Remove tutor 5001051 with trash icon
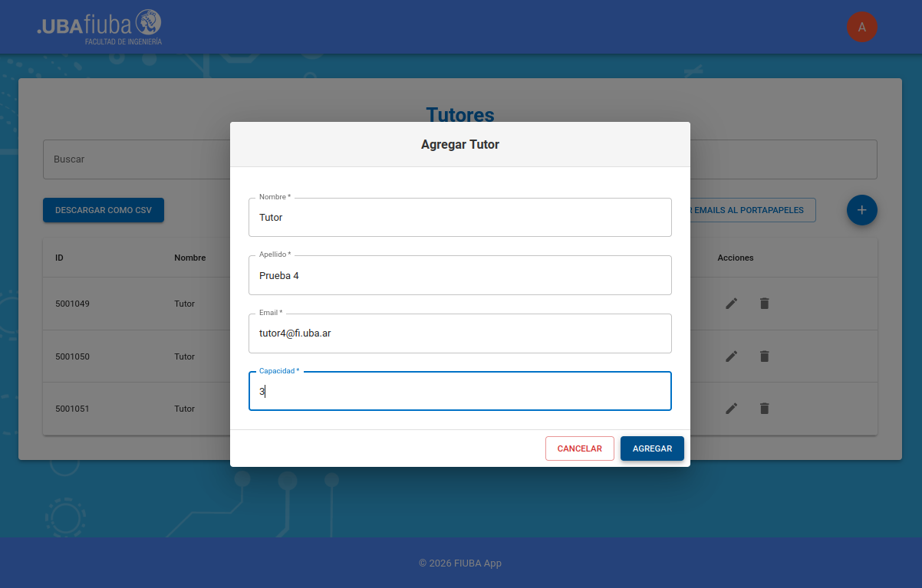922x588 pixels. pos(764,409)
